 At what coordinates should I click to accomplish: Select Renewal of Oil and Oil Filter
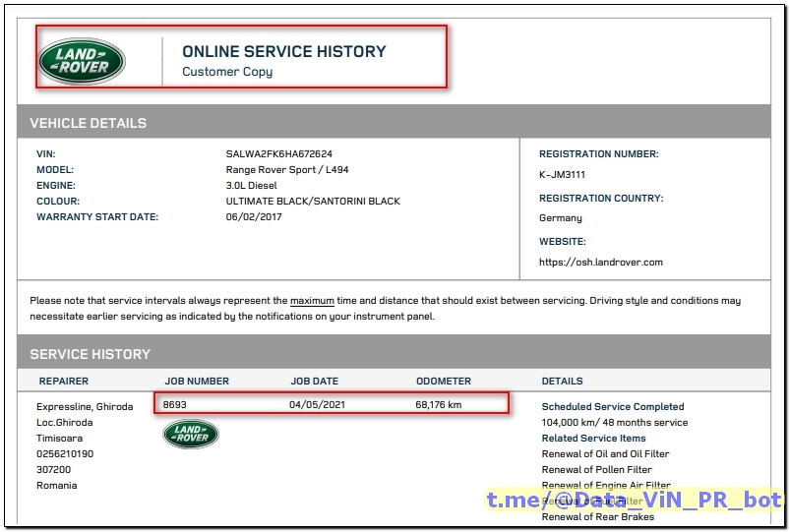pos(606,453)
